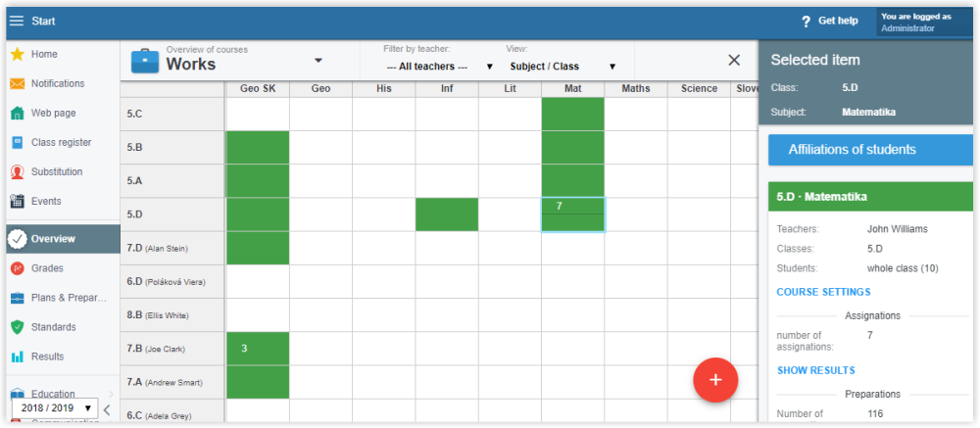Click the Mat column header

pyautogui.click(x=573, y=89)
